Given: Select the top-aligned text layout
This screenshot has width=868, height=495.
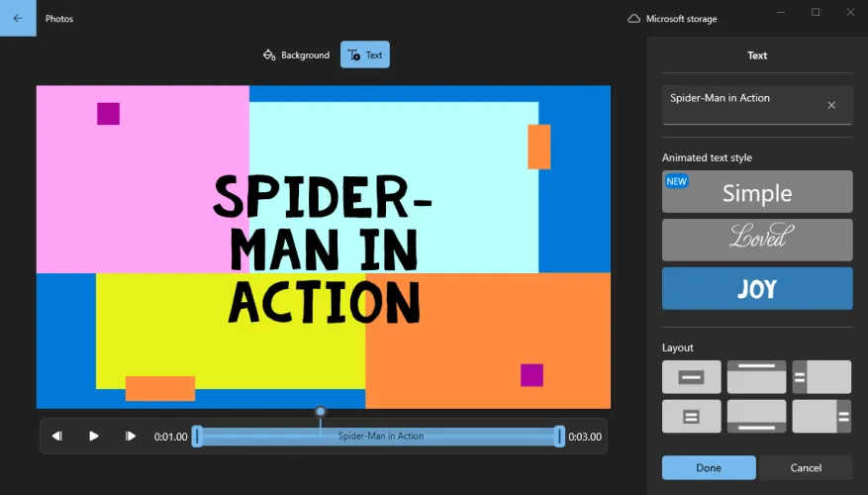Looking at the screenshot, I should tap(757, 377).
